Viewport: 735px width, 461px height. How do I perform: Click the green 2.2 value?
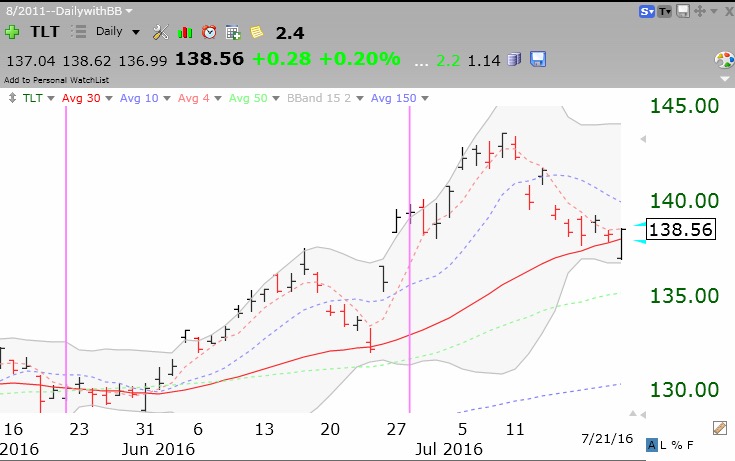[x=448, y=60]
